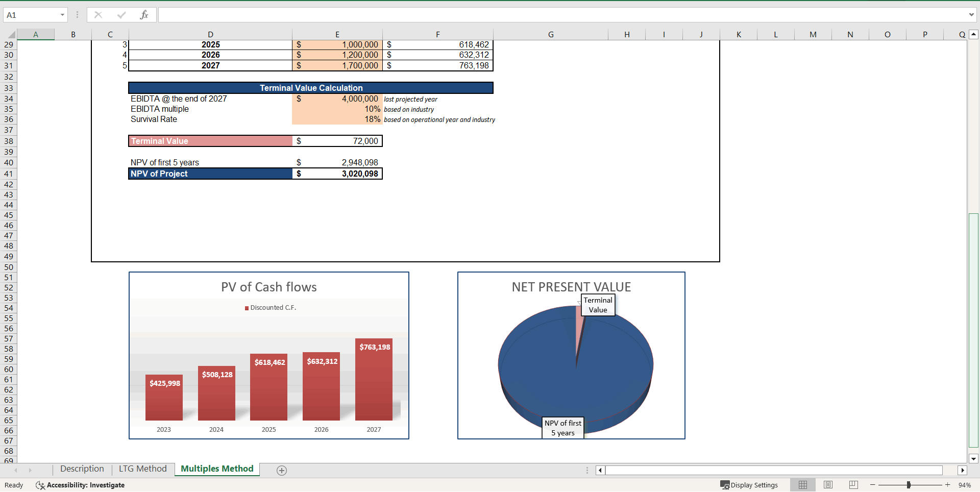Viewport: 980px width, 492px height.
Task: Select the Normal view icon
Action: [802, 485]
